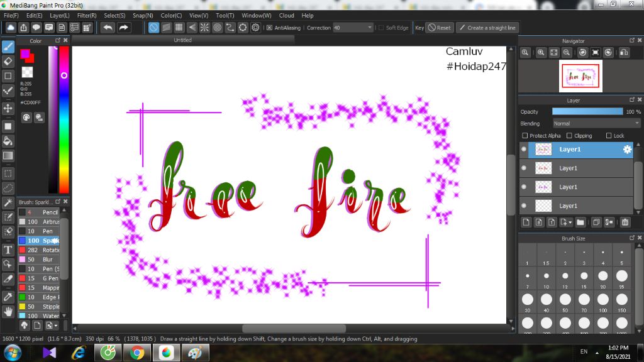Select the G Pen brush entry
Screen dimensions: 644x362
(x=39, y=278)
